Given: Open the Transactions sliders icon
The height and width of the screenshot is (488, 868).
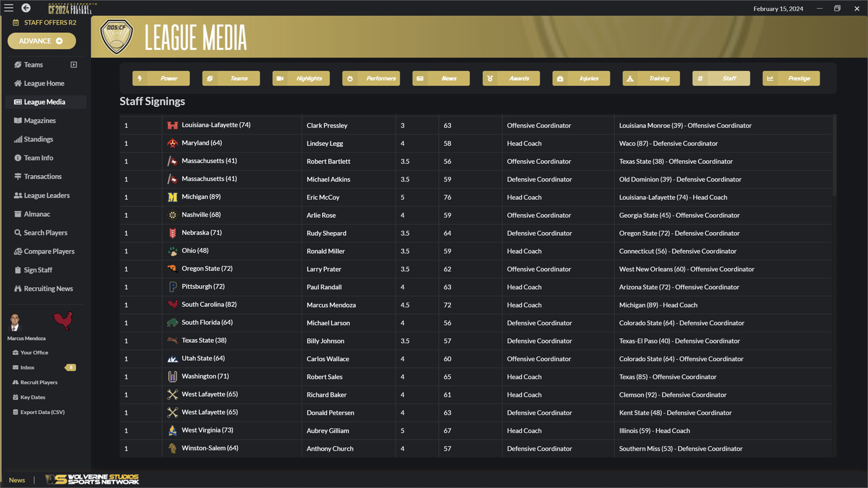Looking at the screenshot, I should click(17, 176).
